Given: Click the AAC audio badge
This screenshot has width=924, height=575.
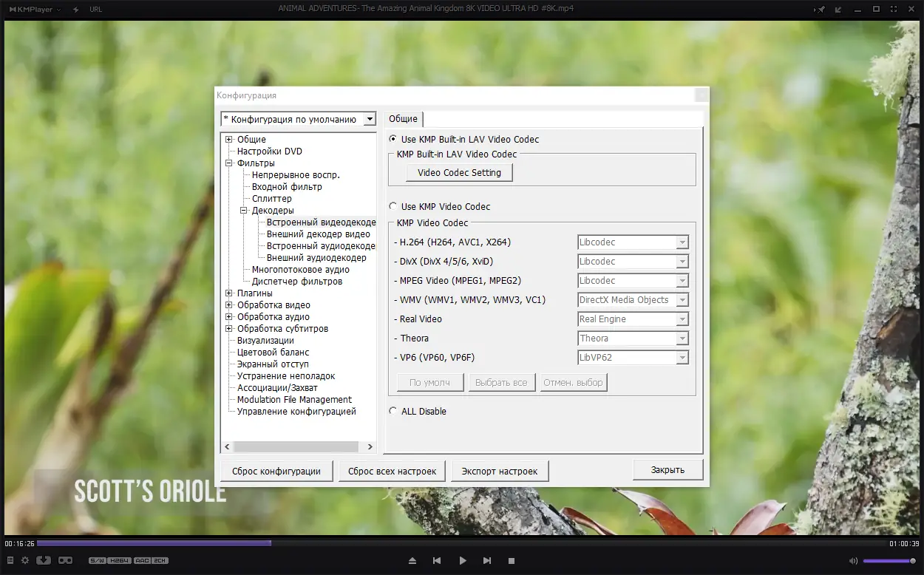Looking at the screenshot, I should tap(140, 561).
